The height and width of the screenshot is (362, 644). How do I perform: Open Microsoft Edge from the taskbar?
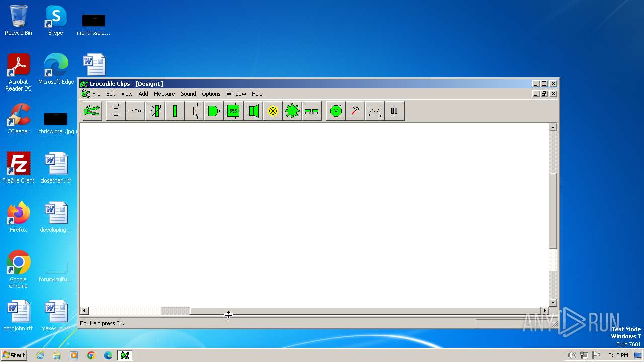pyautogui.click(x=108, y=355)
